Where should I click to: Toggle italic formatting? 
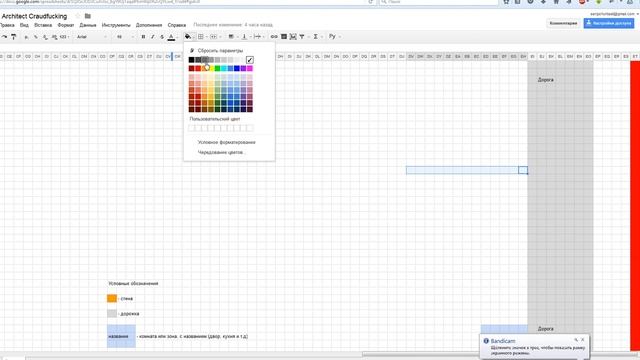[x=152, y=37]
